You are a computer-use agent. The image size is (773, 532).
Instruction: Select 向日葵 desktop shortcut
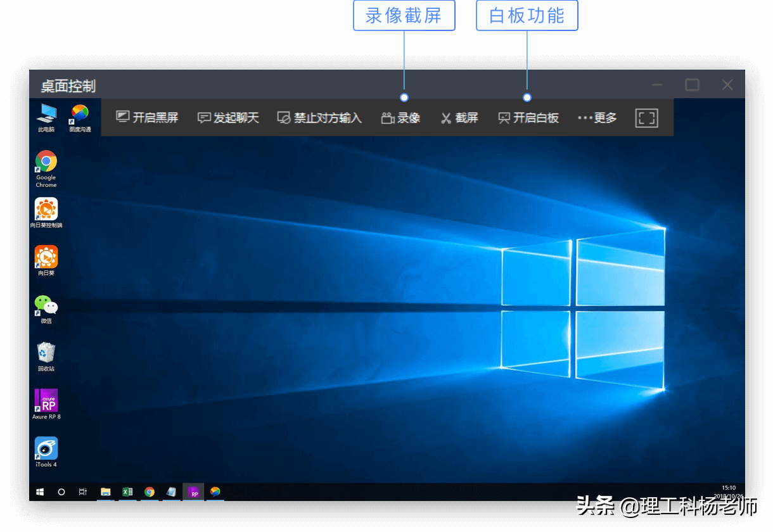click(x=46, y=261)
